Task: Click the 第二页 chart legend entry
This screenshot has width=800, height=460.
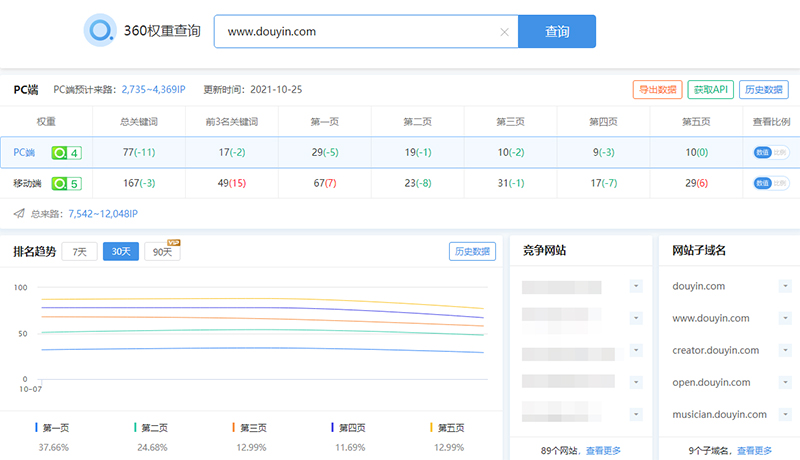Action: (x=151, y=428)
